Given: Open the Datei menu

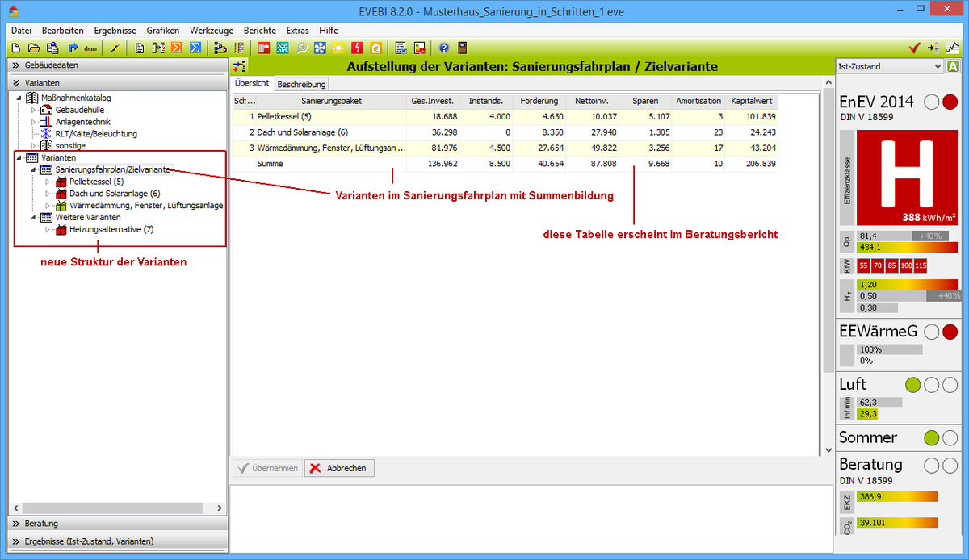Looking at the screenshot, I should [x=21, y=30].
